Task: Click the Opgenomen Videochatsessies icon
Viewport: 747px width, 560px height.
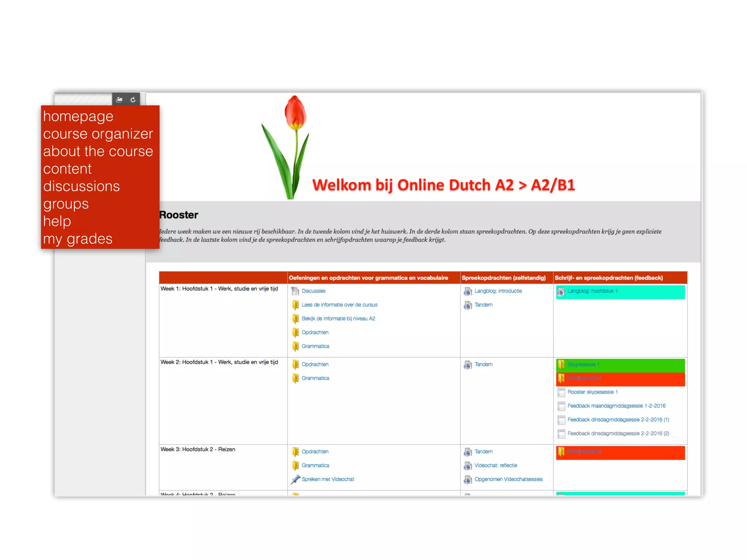Action: 468,479
